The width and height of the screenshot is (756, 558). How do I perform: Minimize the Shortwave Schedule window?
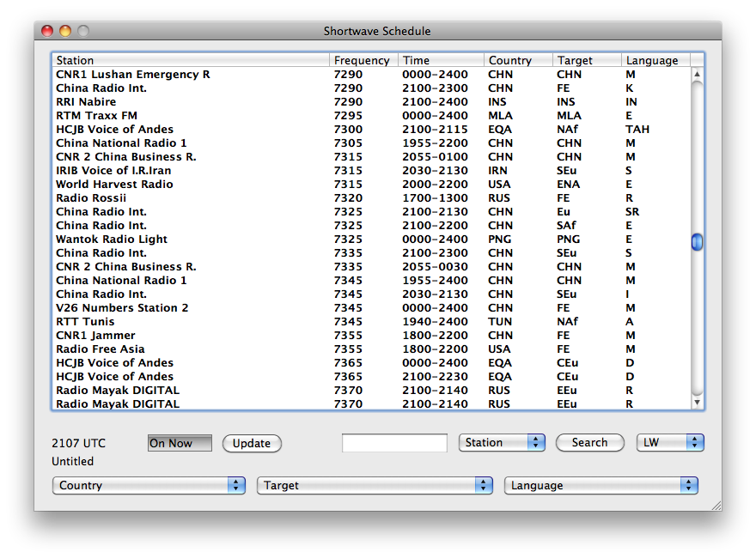pos(65,31)
